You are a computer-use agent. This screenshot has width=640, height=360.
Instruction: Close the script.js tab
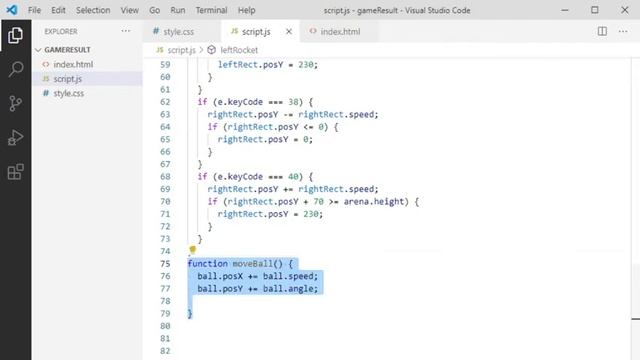[x=289, y=31]
